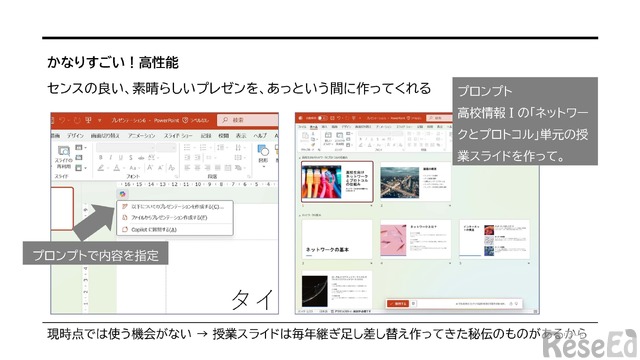Viewport: 640px width, 360px height.
Task: Choose Copilot に質問する menu item
Action: tap(175, 229)
